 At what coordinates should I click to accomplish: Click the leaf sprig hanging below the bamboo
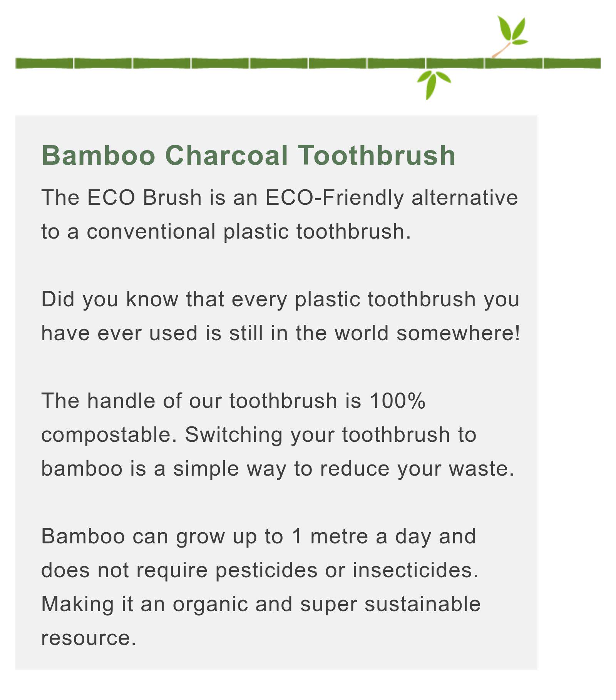pos(432,82)
